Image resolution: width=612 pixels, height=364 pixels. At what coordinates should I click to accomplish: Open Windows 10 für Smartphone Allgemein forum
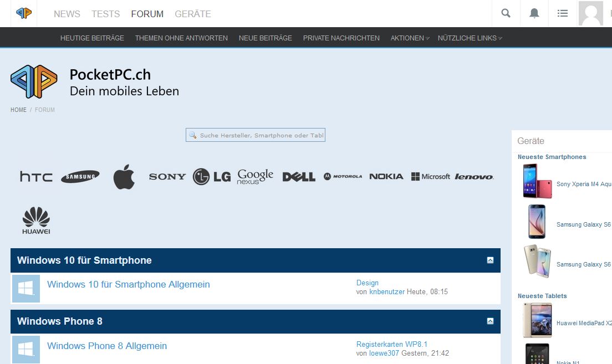(129, 284)
